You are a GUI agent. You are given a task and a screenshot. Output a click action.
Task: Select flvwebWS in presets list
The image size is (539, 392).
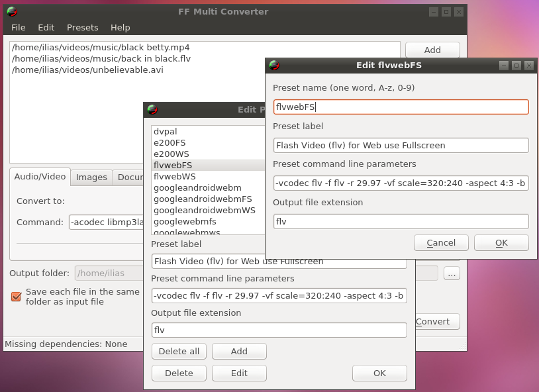208,176
